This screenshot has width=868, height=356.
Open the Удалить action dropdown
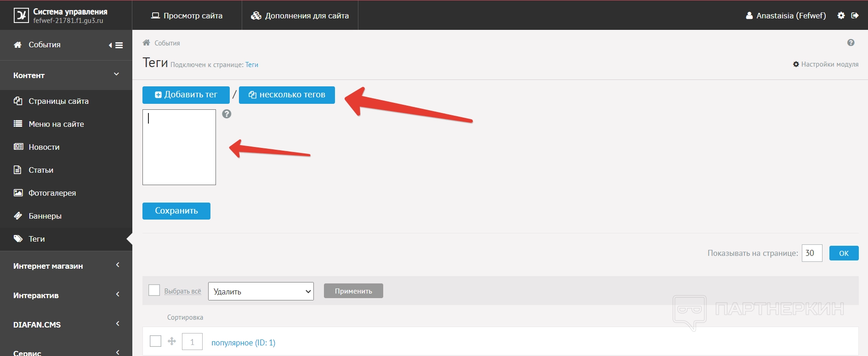pos(261,291)
